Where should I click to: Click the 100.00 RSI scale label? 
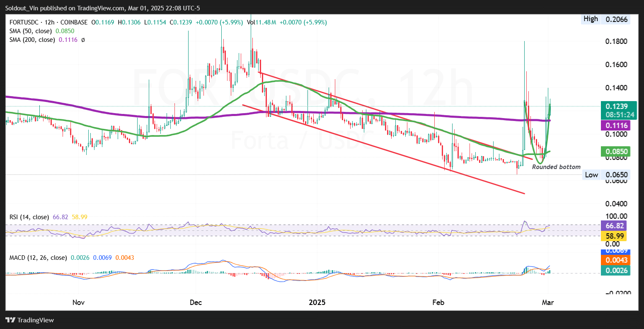coord(616,216)
